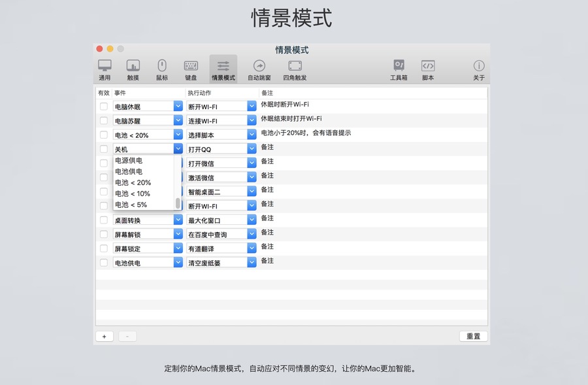Screen dimensions: 588x385
Task: Tick the checkbox for 屏幕解锁 row
Action: click(104, 234)
